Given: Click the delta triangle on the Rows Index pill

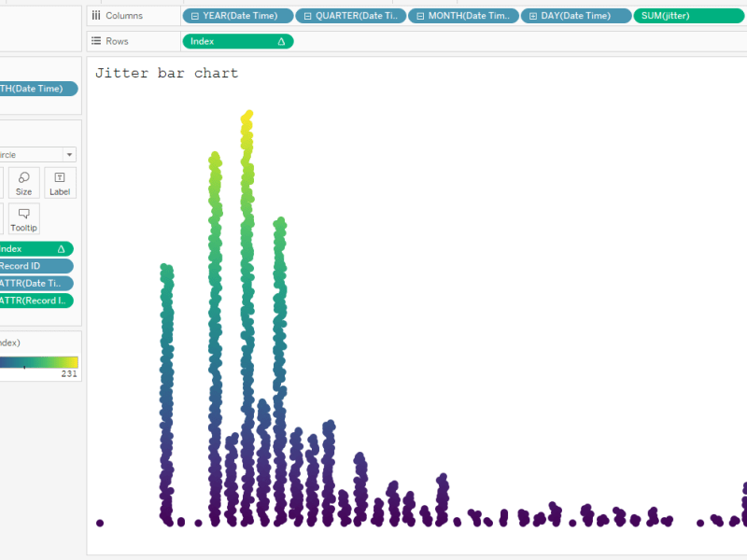Looking at the screenshot, I should [281, 41].
